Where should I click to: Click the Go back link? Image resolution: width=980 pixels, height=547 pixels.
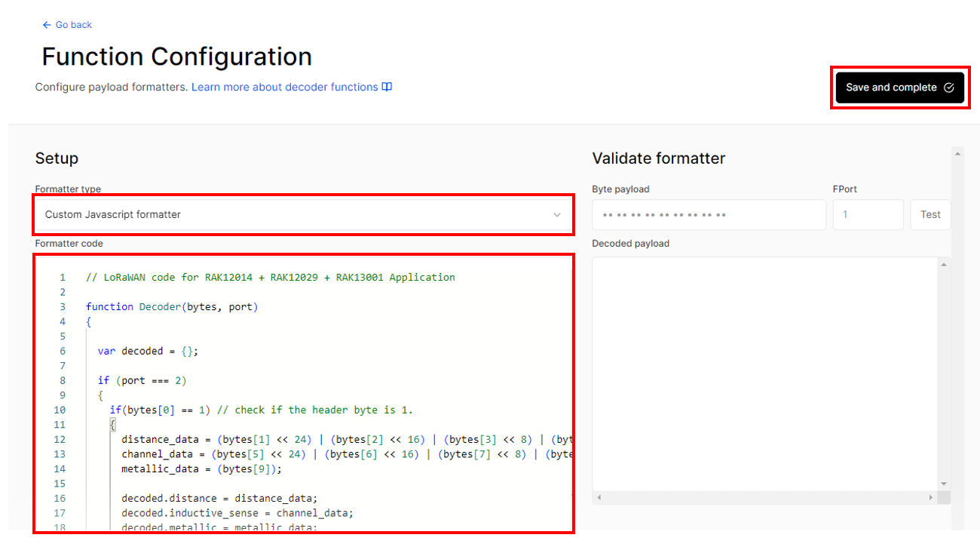pos(67,25)
